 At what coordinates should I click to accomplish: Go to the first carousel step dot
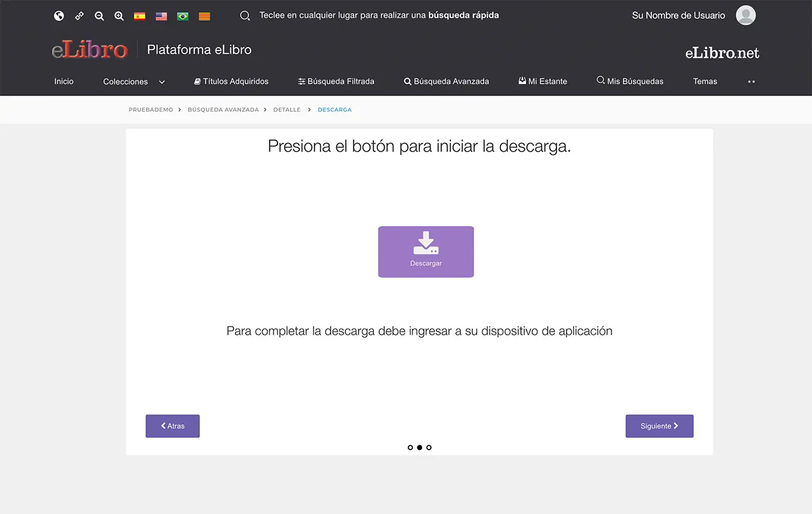tap(410, 447)
